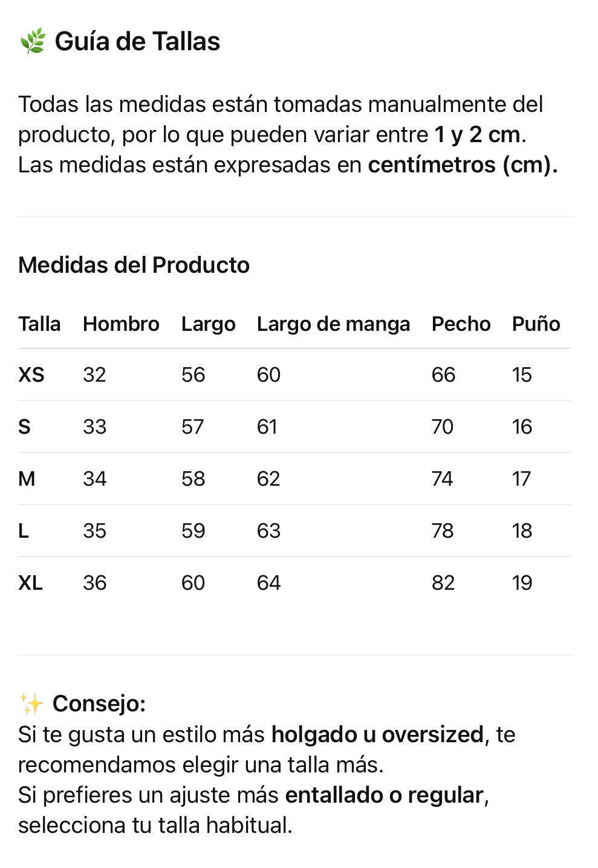598x868 pixels.
Task: Select the Hombro value 32 for XS
Action: 94,375
